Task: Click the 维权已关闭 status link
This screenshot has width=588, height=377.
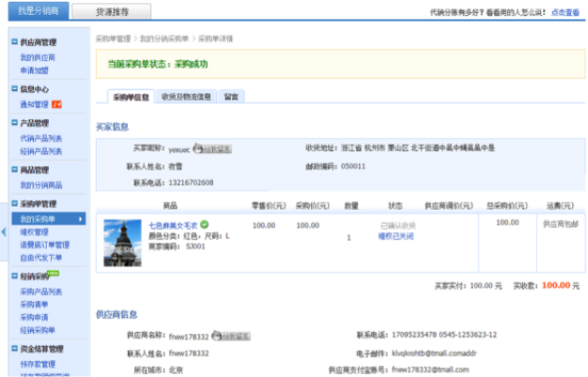Action: point(395,236)
